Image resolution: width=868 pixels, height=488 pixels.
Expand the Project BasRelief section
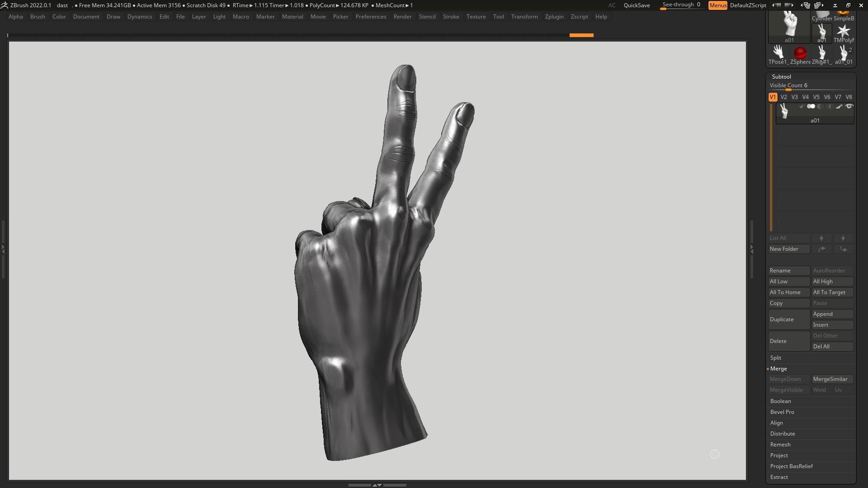(792, 466)
